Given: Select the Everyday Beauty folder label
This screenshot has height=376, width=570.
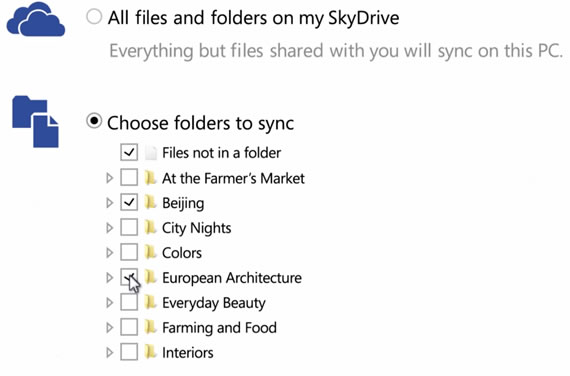Looking at the screenshot, I should pos(214,303).
